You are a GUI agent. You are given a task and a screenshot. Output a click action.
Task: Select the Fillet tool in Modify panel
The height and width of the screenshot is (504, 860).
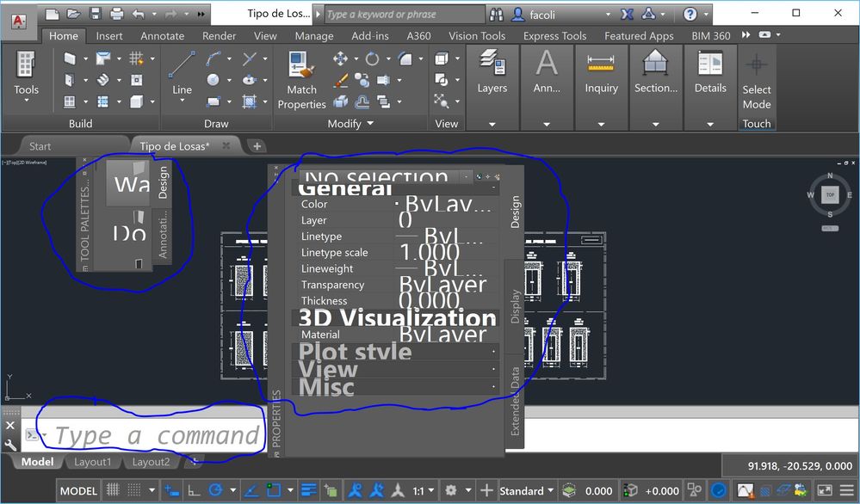[405, 58]
